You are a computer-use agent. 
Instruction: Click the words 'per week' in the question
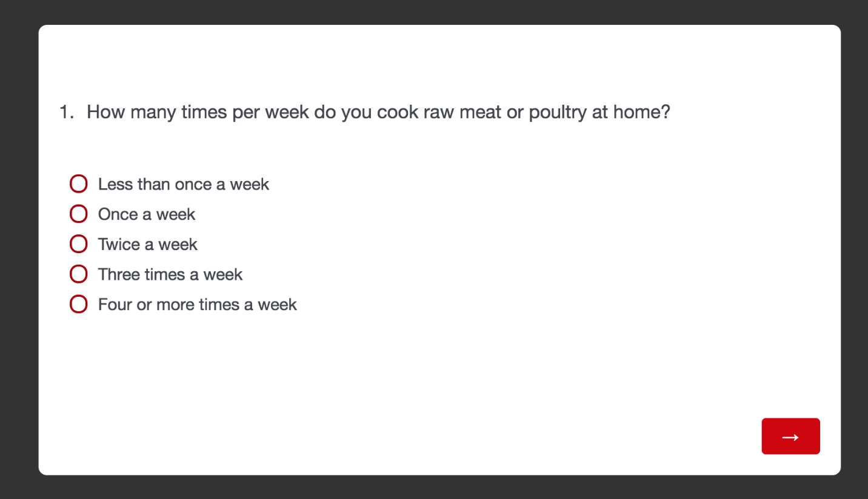point(270,113)
